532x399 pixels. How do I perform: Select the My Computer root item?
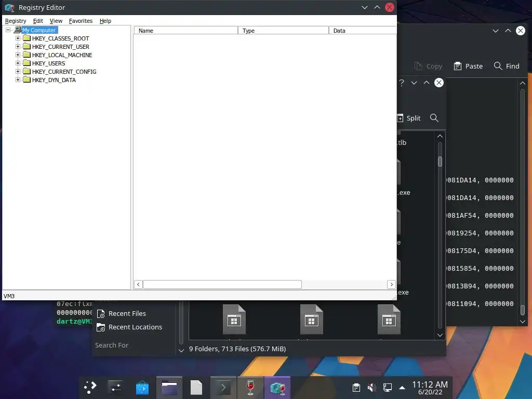tap(39, 30)
